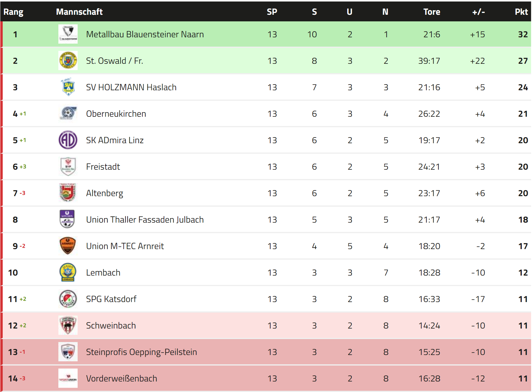532x392 pixels.
Task: Click the Altenberg team crest
Action: [x=68, y=193]
